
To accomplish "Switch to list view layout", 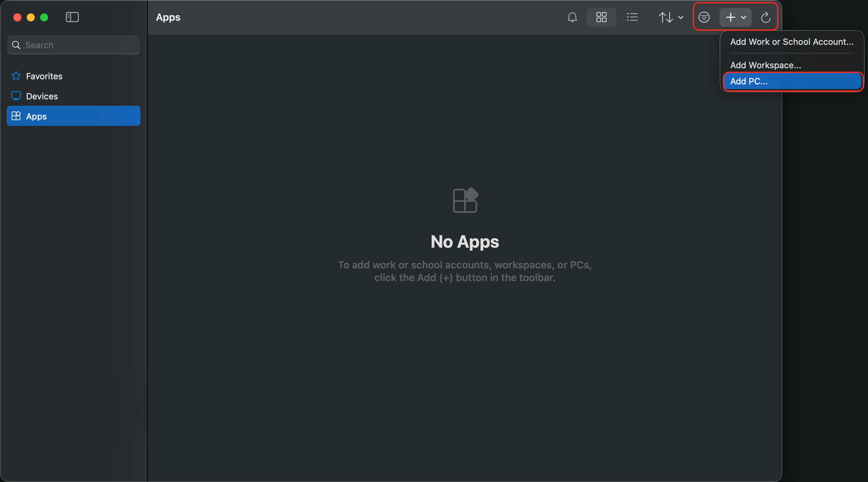I will [x=632, y=17].
